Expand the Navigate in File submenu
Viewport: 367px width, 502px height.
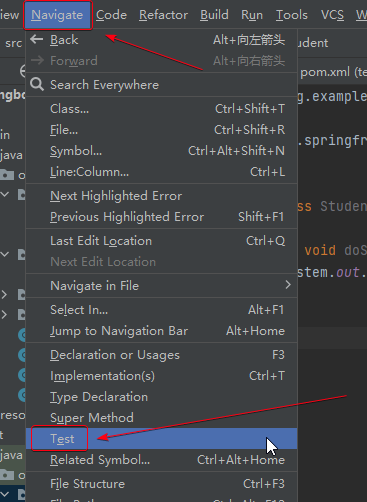(x=162, y=286)
